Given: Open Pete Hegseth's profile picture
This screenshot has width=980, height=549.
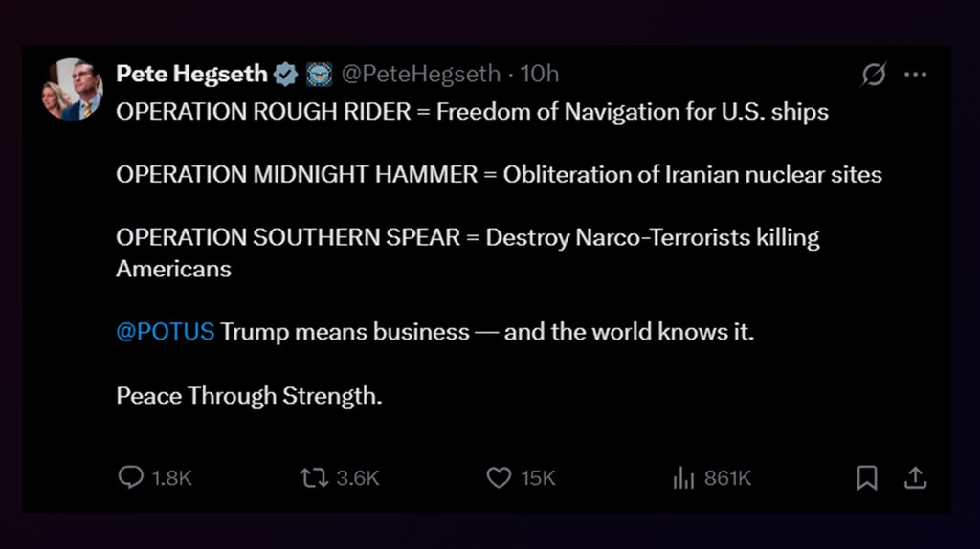Looking at the screenshot, I should (x=72, y=89).
